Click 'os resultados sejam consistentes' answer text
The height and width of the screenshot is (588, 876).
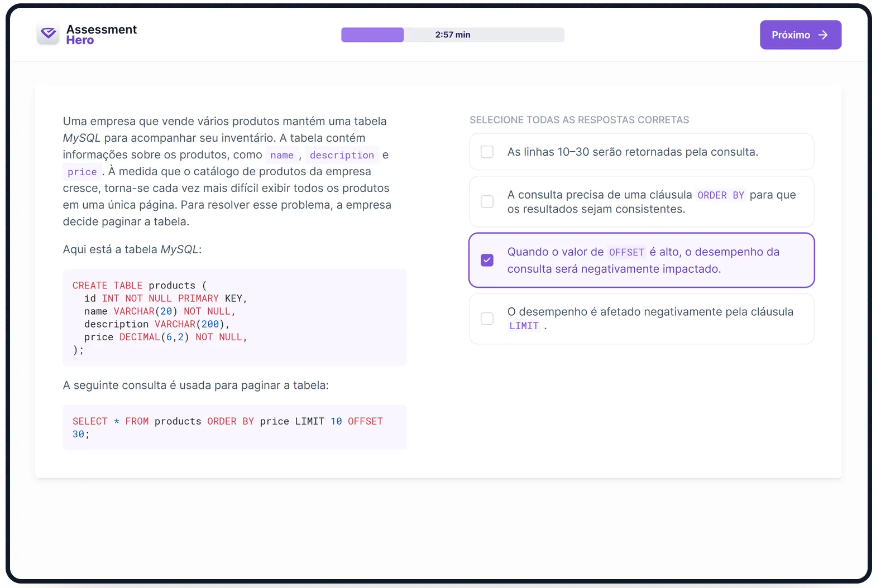pos(596,209)
